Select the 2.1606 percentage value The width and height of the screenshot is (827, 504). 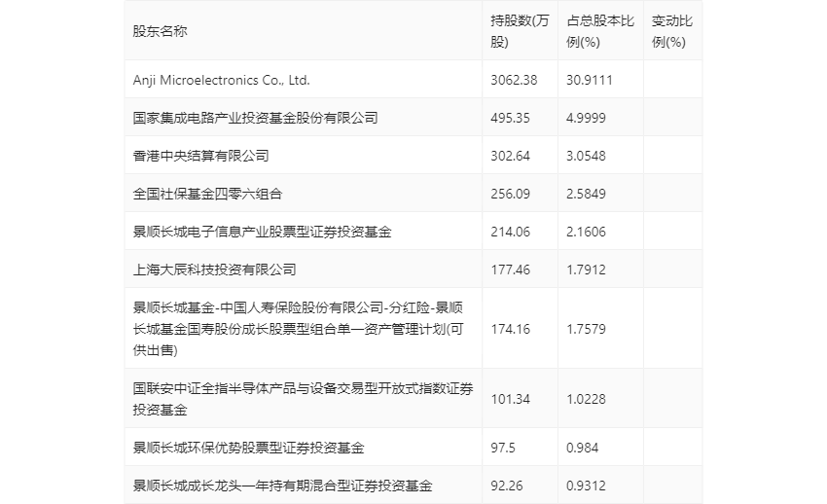586,232
